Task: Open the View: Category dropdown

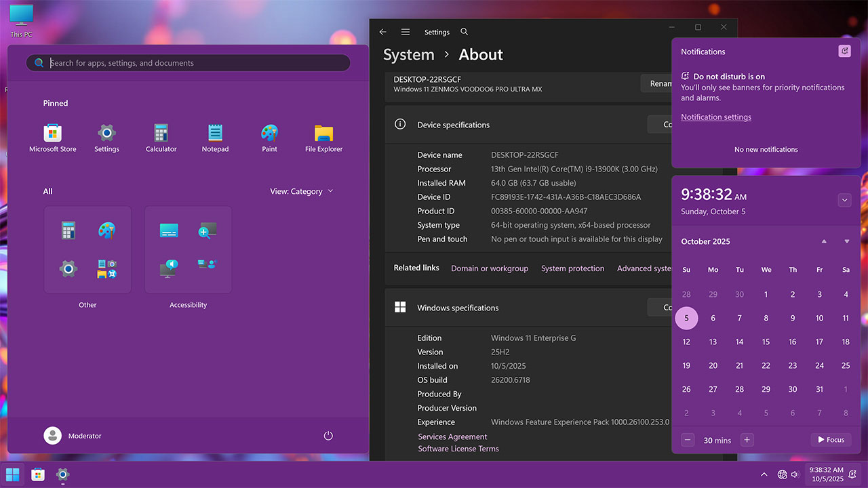Action: pyautogui.click(x=302, y=191)
